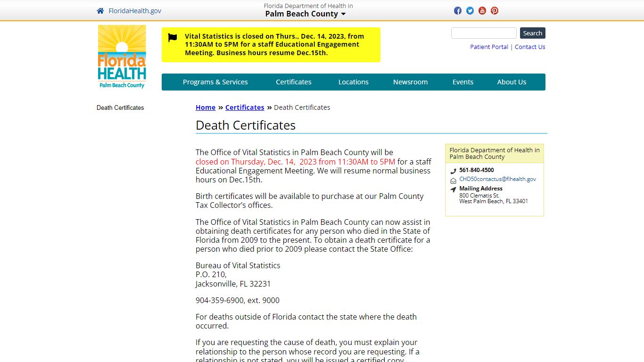Click the Florida Department of Health in header text
This screenshot has height=362, width=644.
pos(308,6)
